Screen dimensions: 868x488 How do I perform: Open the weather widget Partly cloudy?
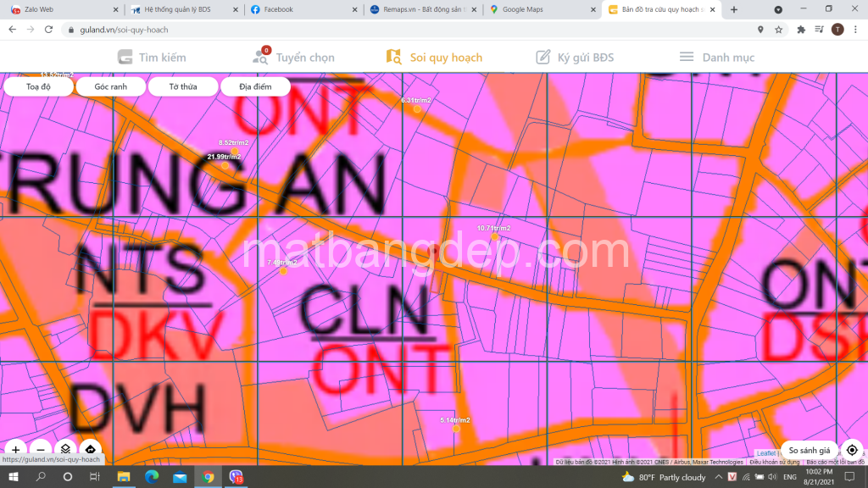pyautogui.click(x=664, y=477)
